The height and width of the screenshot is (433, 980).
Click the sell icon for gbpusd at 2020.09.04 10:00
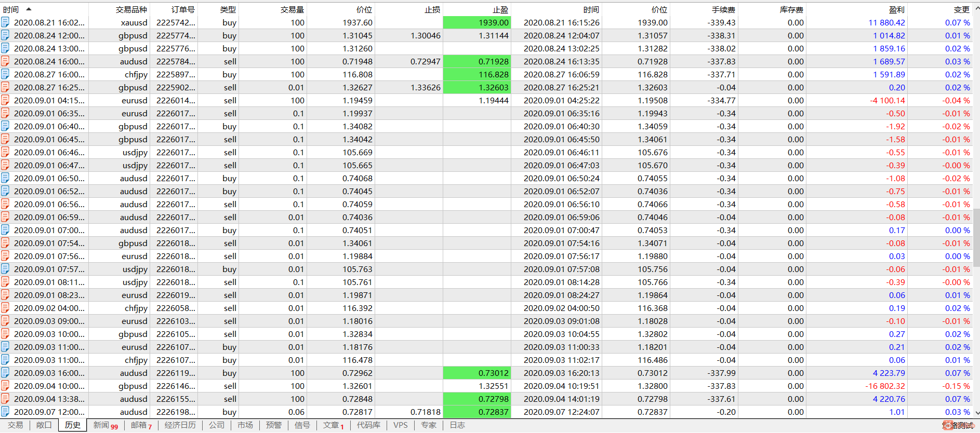[x=5, y=386]
